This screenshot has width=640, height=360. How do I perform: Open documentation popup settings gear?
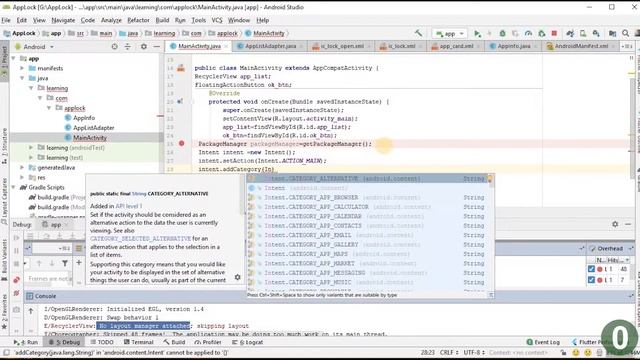238,278
